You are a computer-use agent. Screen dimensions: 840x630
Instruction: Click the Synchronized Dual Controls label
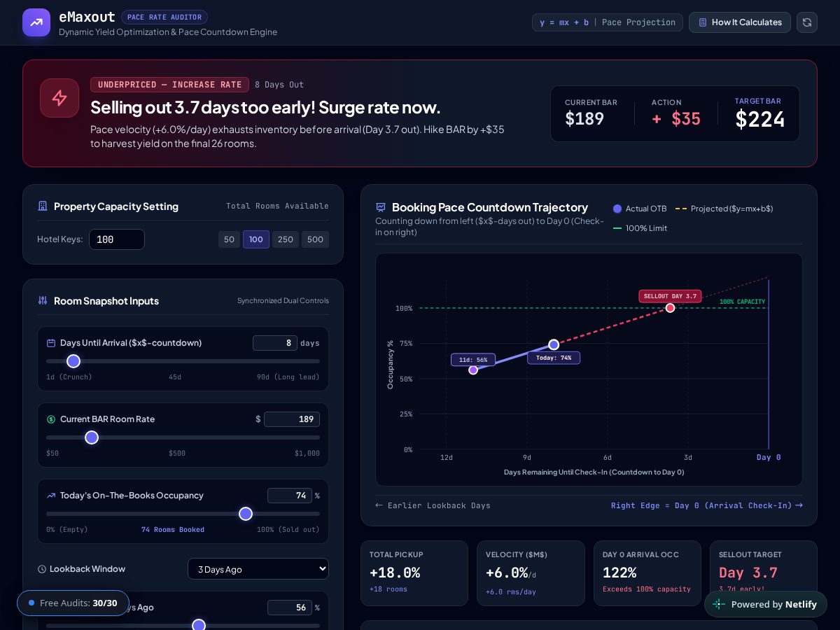click(283, 301)
